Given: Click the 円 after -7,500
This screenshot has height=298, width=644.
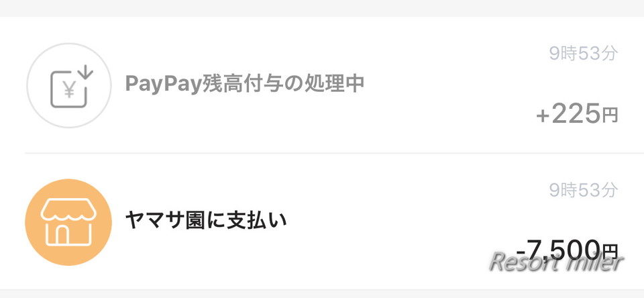Looking at the screenshot, I should pyautogui.click(x=610, y=251).
